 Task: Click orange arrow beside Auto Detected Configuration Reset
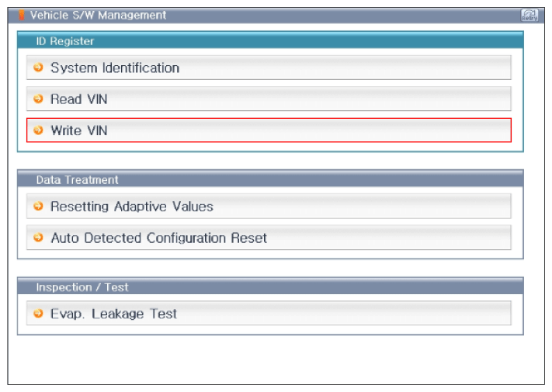[38, 238]
